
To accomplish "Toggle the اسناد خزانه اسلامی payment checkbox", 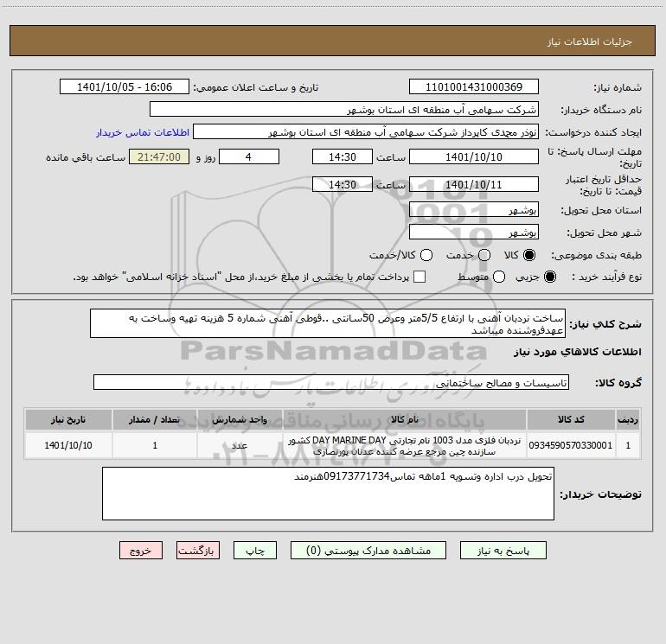I will (419, 277).
